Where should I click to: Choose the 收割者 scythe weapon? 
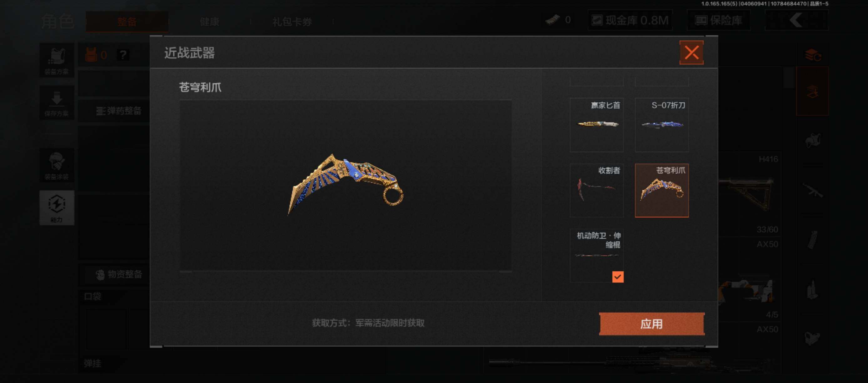point(596,191)
